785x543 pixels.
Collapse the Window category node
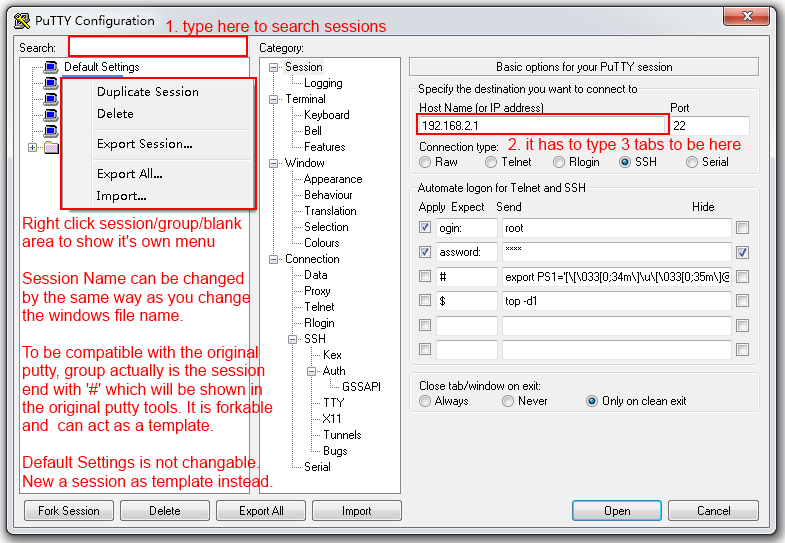pyautogui.click(x=273, y=163)
